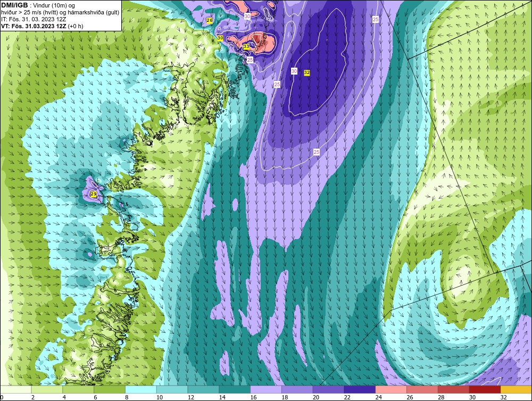Click the 'IT: Fös. 31. 03. 2023 12Z' line
This screenshot has width=532, height=401.
33,19
